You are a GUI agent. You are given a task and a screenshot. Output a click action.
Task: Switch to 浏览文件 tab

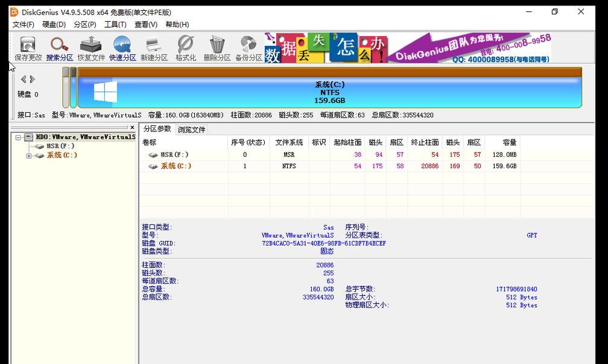point(192,130)
